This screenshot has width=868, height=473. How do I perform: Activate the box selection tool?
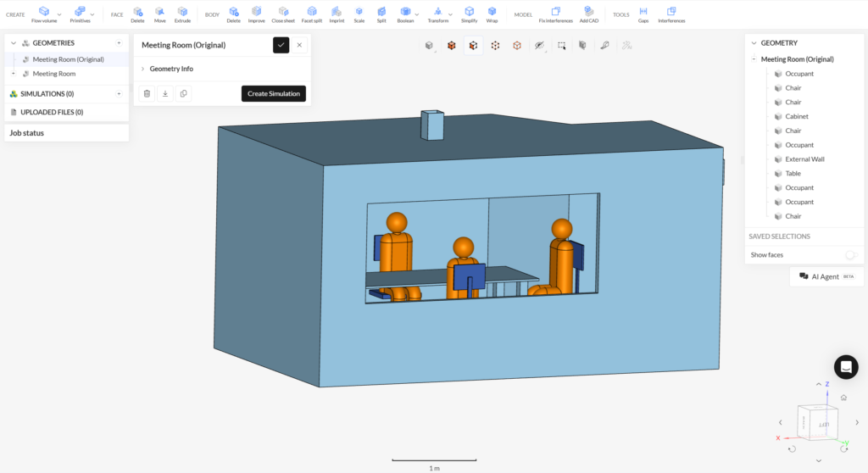[x=561, y=46]
